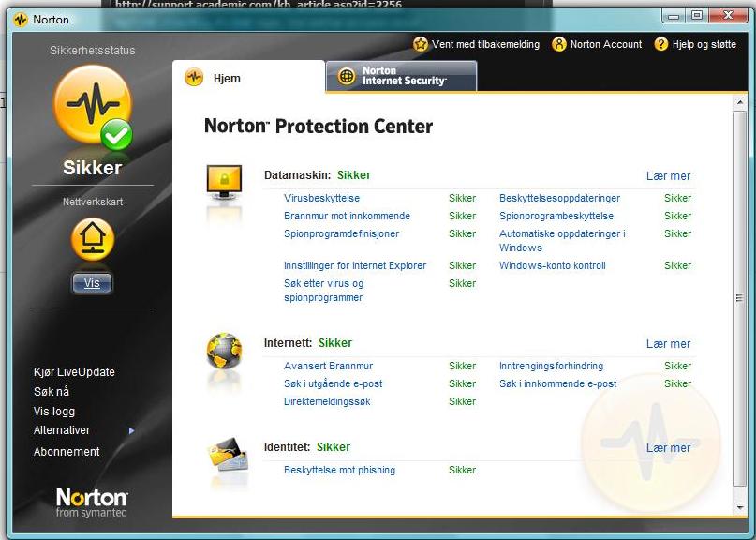Viewport: 756px width, 540px height.
Task: Click the question mark help icon
Action: pos(661,44)
